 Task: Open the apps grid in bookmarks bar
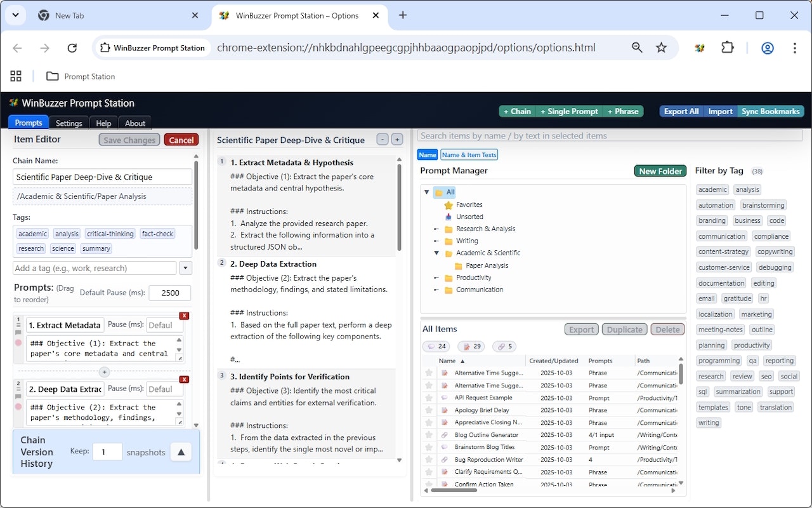16,76
